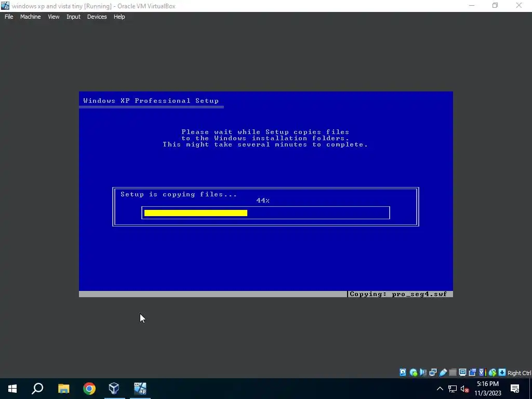532x399 pixels.
Task: Click the 'Windows XP Professional Setup' heading
Action: (151, 101)
